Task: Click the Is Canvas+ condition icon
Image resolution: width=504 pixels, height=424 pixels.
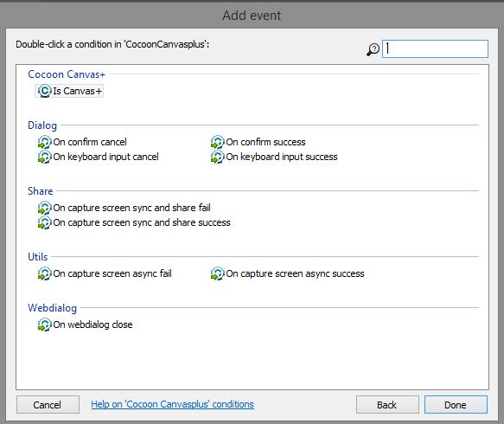Action: coord(44,91)
